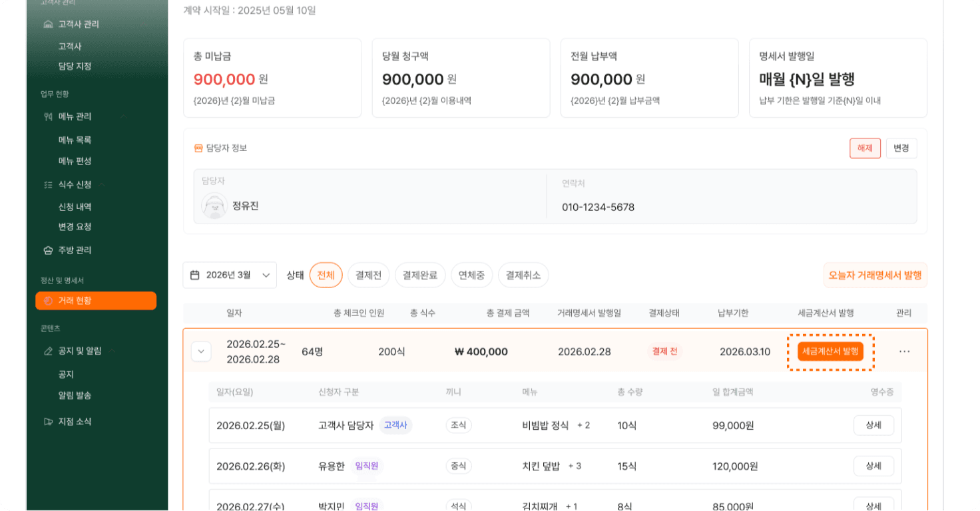This screenshot has width=980, height=511.
Task: Click the 해제 button for 담당자
Action: pos(865,148)
